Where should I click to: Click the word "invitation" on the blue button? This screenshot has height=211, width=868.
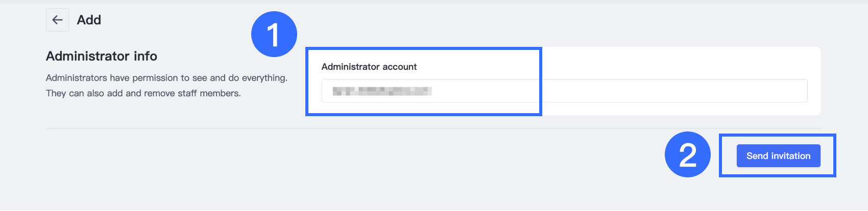[x=790, y=156]
